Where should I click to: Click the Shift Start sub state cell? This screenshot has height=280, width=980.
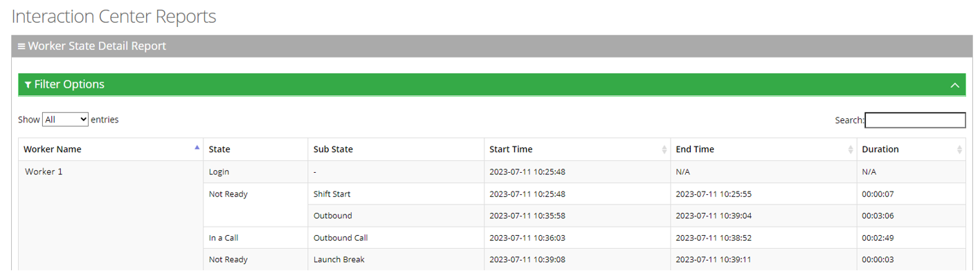point(336,194)
